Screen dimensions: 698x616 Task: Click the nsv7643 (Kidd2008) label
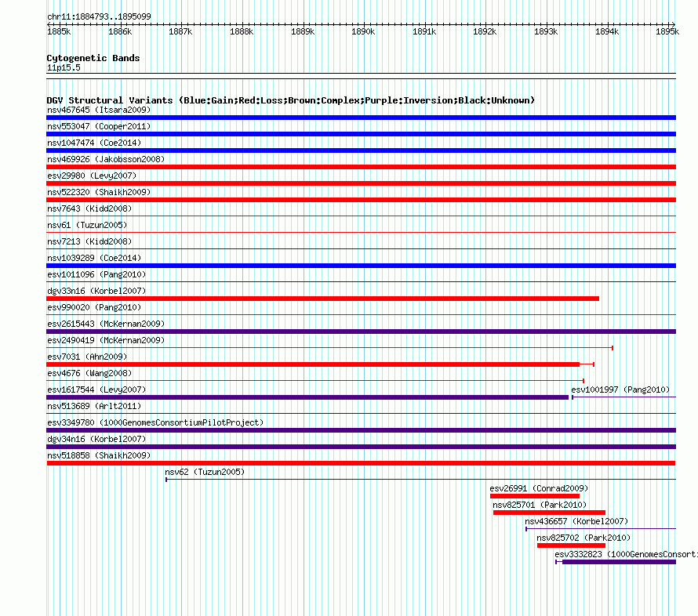click(89, 208)
